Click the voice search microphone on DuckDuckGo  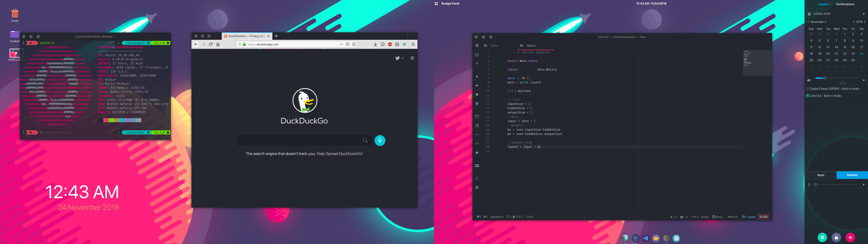click(380, 141)
